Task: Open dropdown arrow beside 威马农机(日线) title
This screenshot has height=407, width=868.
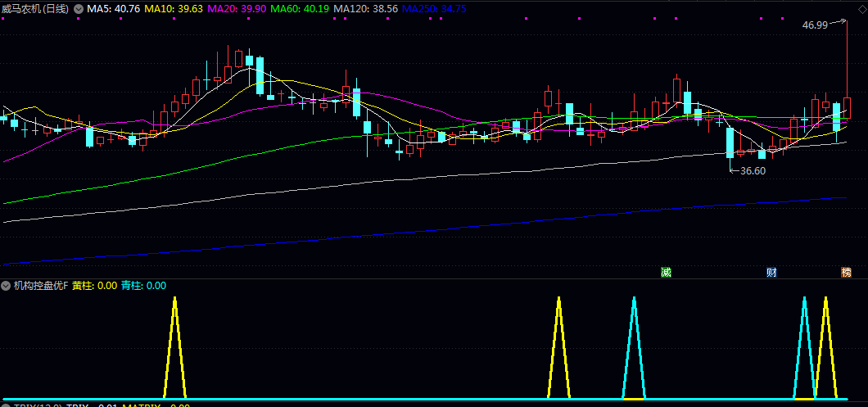Action: (79, 8)
